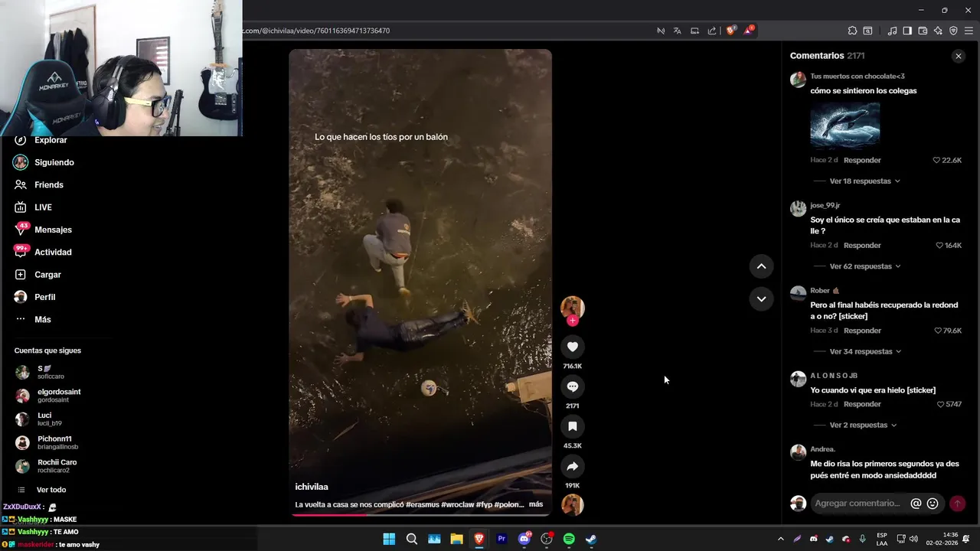Viewport: 980px width, 551px height.
Task: Expand Ver 34 respuestas
Action: click(865, 351)
